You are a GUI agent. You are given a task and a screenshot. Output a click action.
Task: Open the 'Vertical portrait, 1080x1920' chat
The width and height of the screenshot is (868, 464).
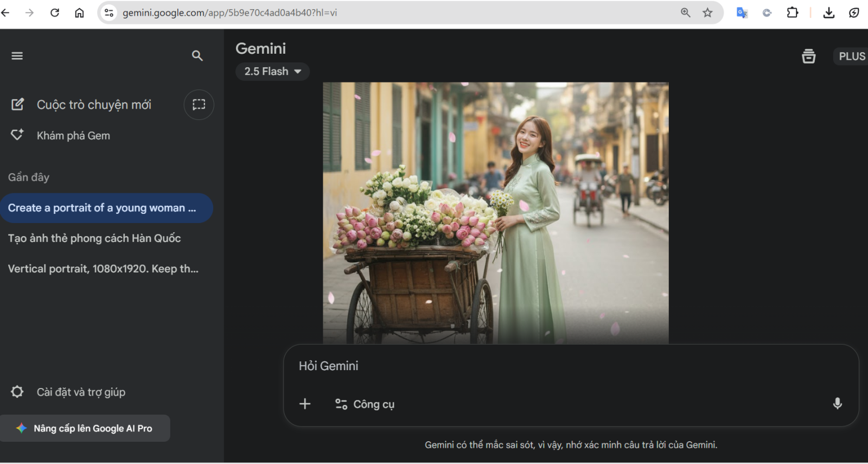[x=103, y=269]
